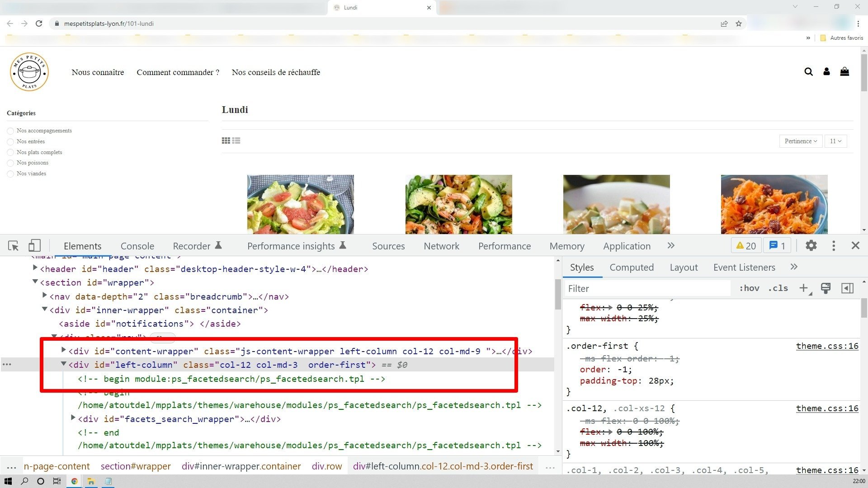Click the Styles Filter input field
This screenshot has width=868, height=488.
click(x=648, y=288)
